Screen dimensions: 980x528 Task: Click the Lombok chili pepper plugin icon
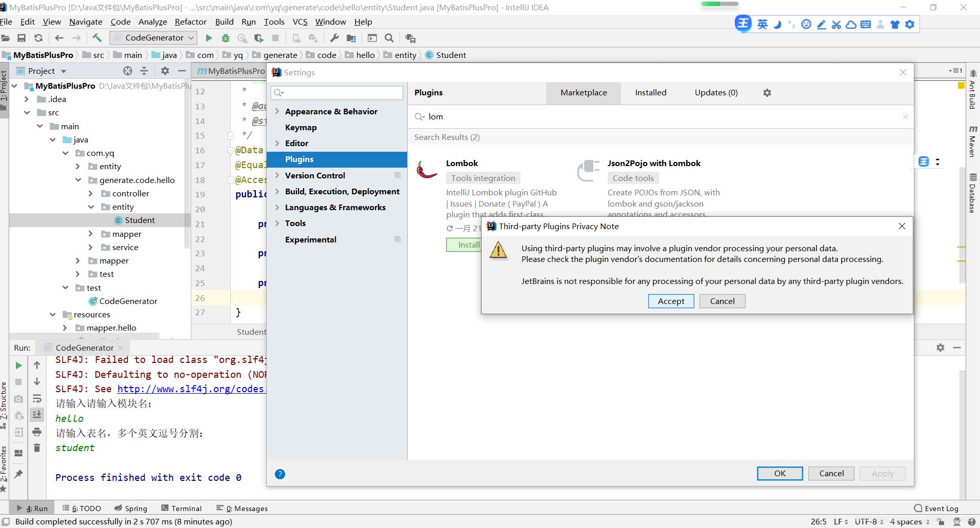tap(427, 170)
